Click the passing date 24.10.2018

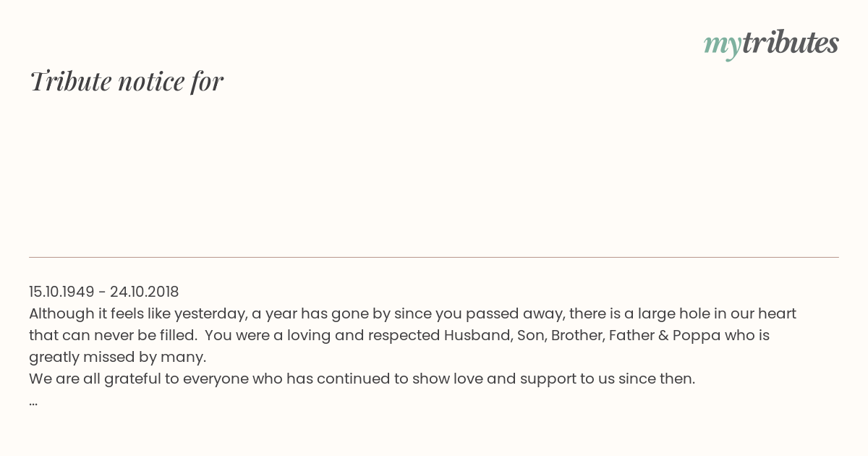144,292
